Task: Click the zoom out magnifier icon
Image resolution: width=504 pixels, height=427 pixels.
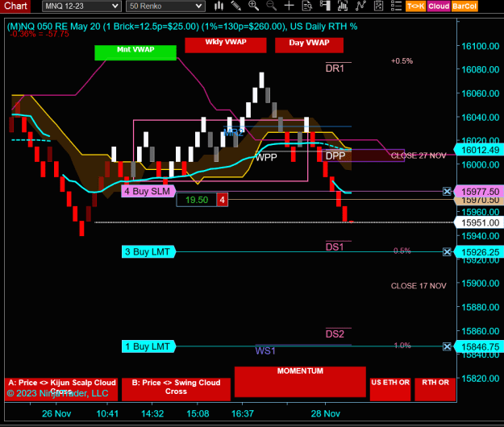Action: pyautogui.click(x=272, y=6)
